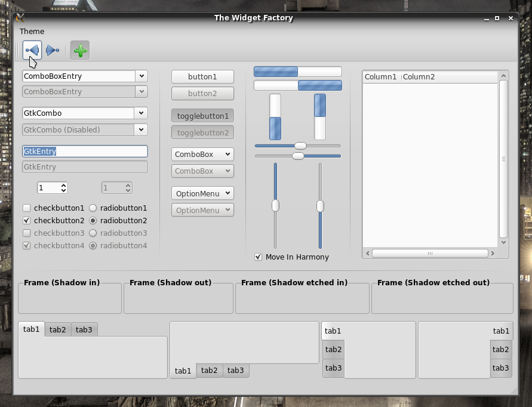Select radiobutton2
The image size is (532, 407).
(x=93, y=220)
